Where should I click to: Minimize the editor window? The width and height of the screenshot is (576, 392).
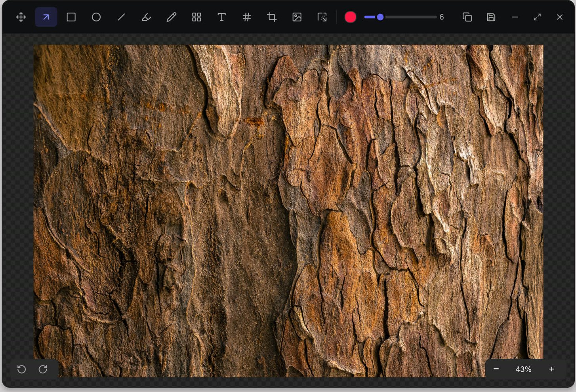click(515, 17)
